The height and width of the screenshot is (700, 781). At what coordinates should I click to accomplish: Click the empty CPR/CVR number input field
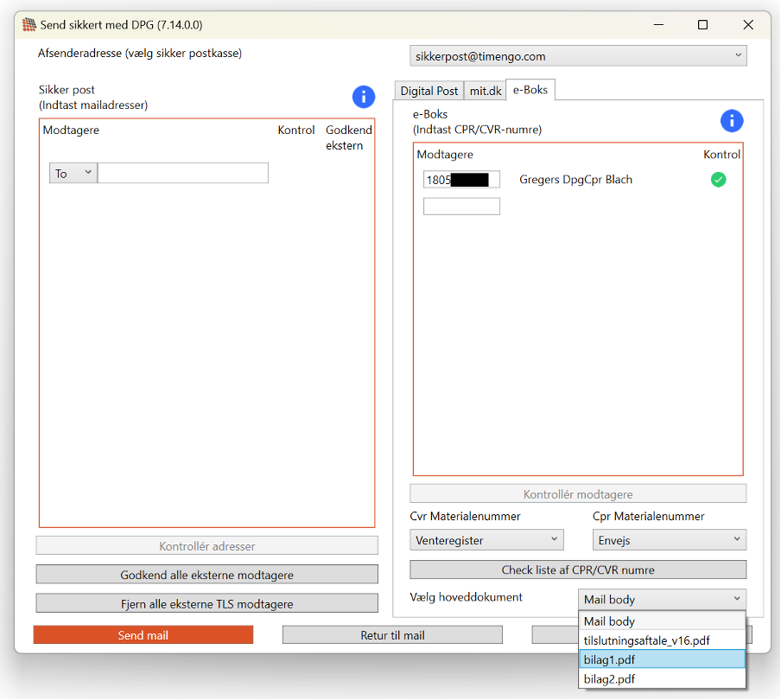(461, 207)
